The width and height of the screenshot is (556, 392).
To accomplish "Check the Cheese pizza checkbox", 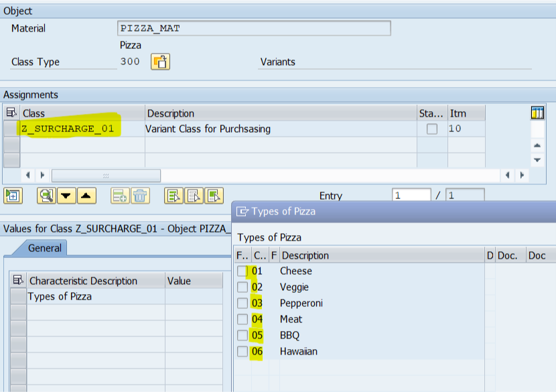I will 242,271.
